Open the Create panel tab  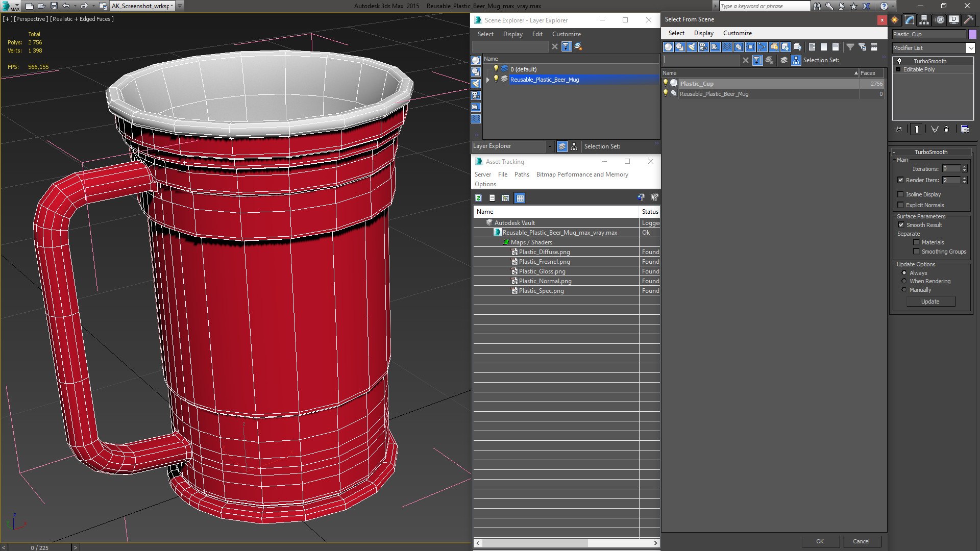click(x=895, y=20)
